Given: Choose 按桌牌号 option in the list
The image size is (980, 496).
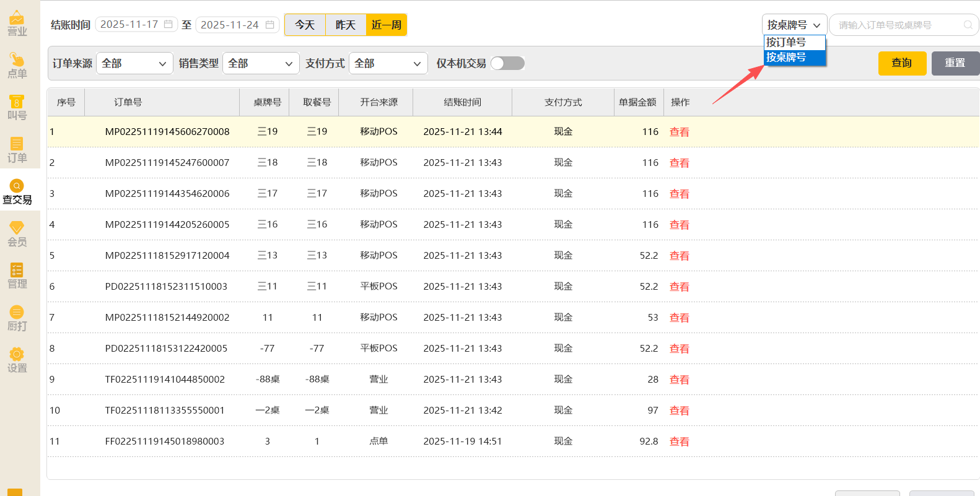Looking at the screenshot, I should pyautogui.click(x=794, y=58).
